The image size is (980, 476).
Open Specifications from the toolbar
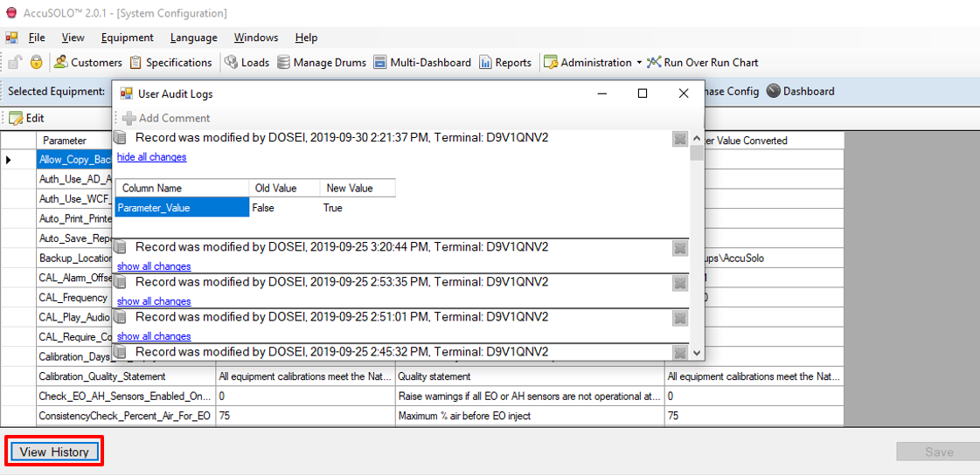click(170, 63)
